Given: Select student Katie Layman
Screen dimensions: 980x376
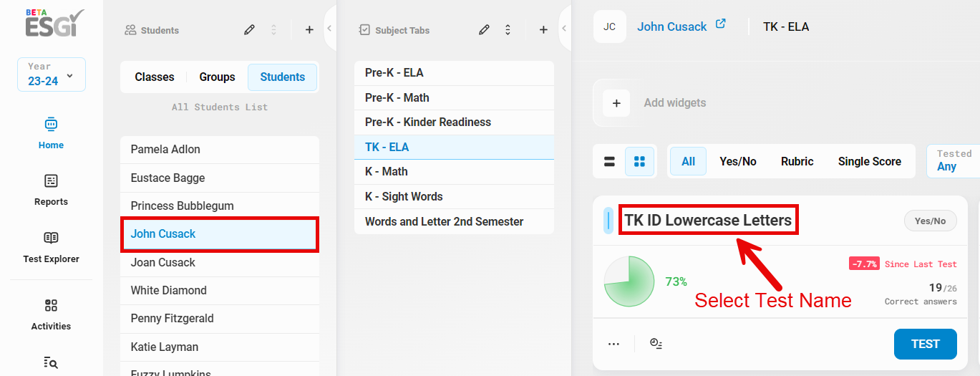Looking at the screenshot, I should (x=220, y=347).
